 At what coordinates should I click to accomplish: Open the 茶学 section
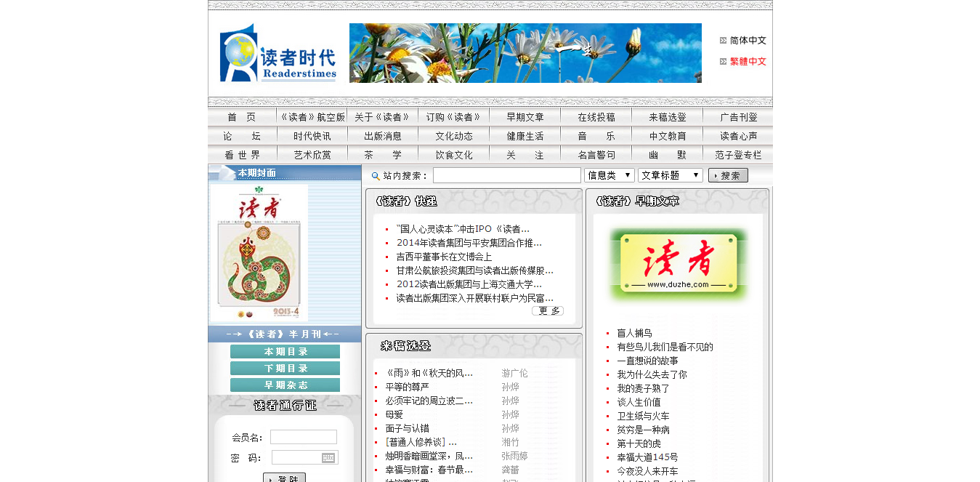tap(382, 155)
